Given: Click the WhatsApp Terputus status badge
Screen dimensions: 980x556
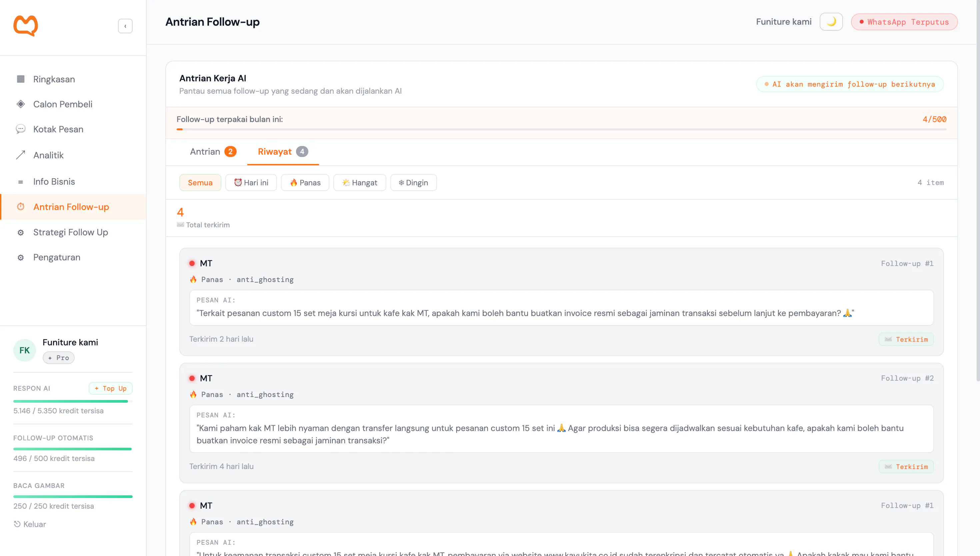Looking at the screenshot, I should [904, 22].
